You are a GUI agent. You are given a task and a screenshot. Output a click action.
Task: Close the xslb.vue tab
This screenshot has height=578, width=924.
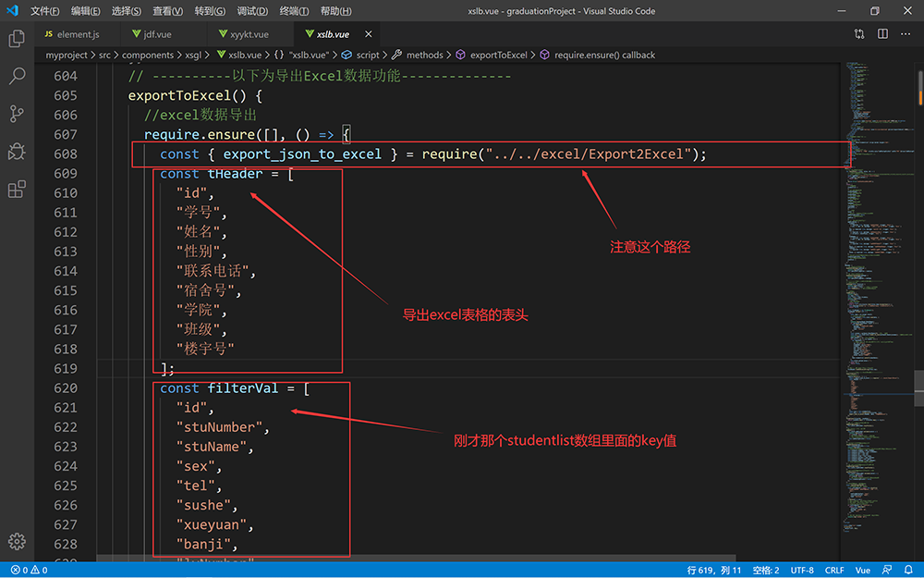tap(368, 32)
